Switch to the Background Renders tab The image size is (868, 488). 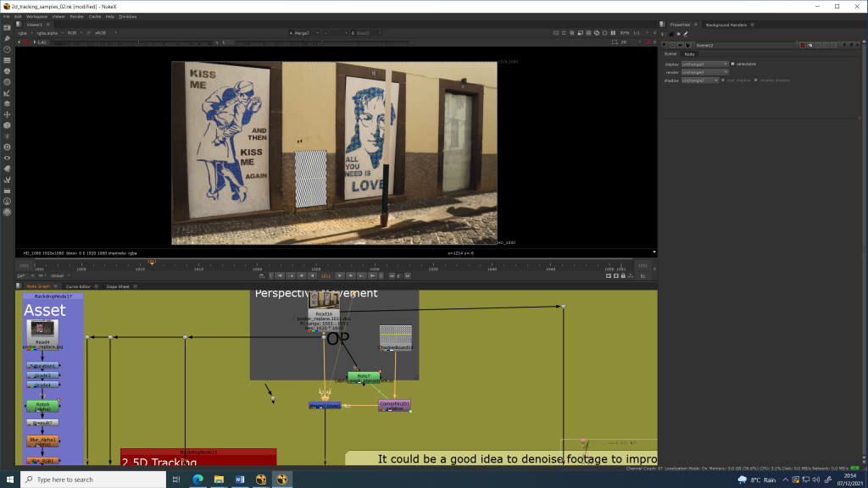click(726, 25)
